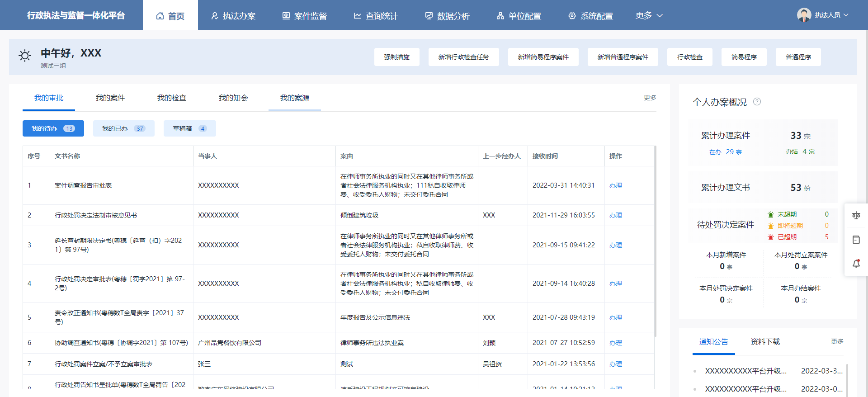
Task: Open 执法办案 in the navigation bar
Action: (233, 16)
